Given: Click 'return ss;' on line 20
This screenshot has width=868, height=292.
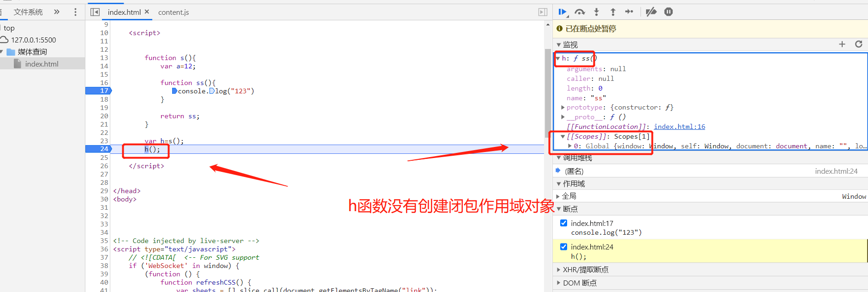Looking at the screenshot, I should [180, 116].
